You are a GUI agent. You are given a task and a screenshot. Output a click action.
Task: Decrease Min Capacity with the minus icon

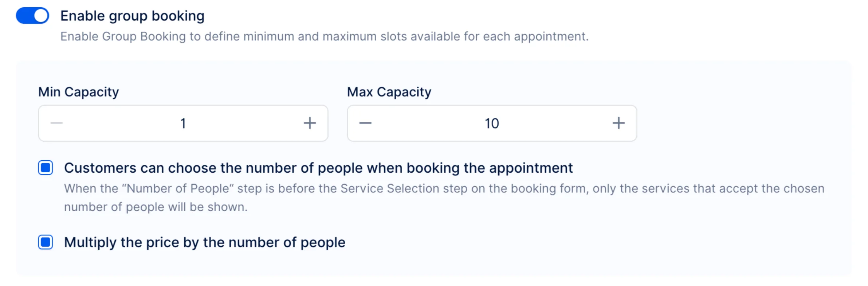(x=56, y=123)
